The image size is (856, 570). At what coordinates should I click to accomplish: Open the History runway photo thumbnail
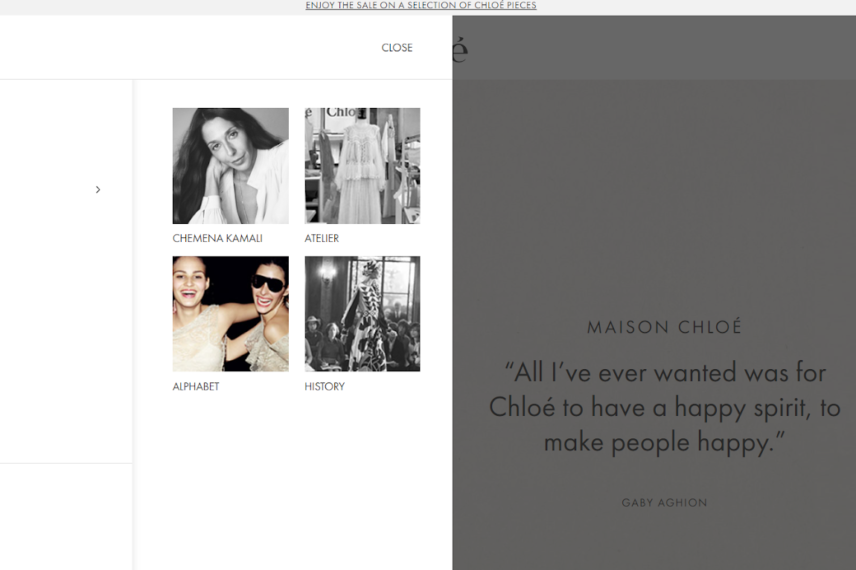point(362,314)
